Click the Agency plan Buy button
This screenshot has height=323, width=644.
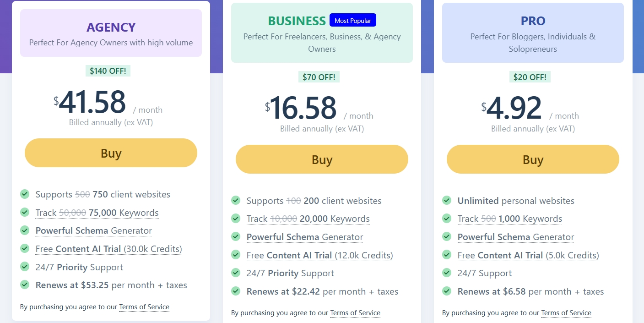[111, 153]
